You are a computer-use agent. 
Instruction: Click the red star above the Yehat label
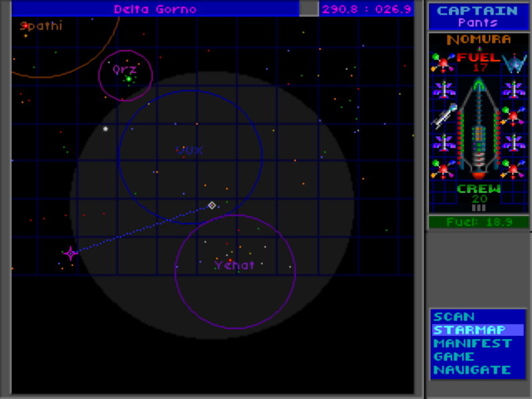tap(230, 260)
